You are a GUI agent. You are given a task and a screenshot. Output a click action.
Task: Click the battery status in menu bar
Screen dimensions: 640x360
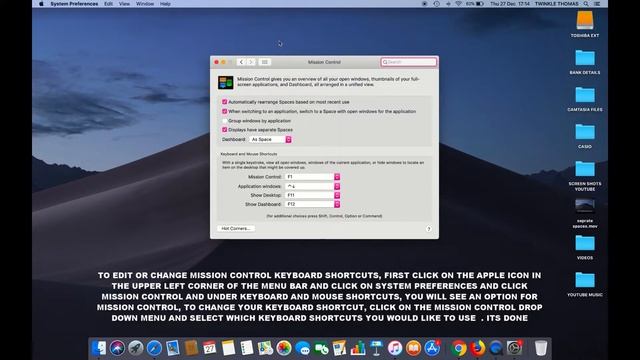click(475, 4)
